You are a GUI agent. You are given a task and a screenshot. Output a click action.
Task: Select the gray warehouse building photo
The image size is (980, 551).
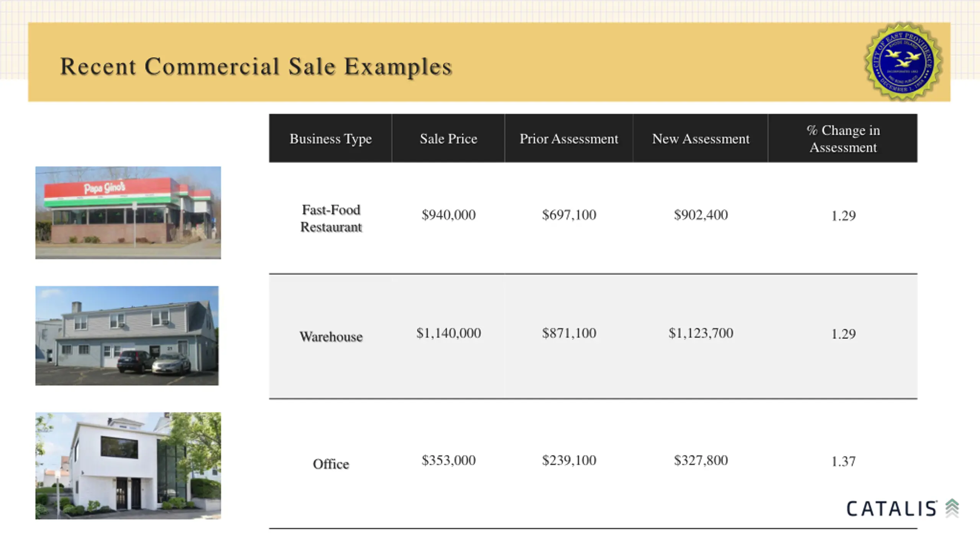click(x=127, y=336)
